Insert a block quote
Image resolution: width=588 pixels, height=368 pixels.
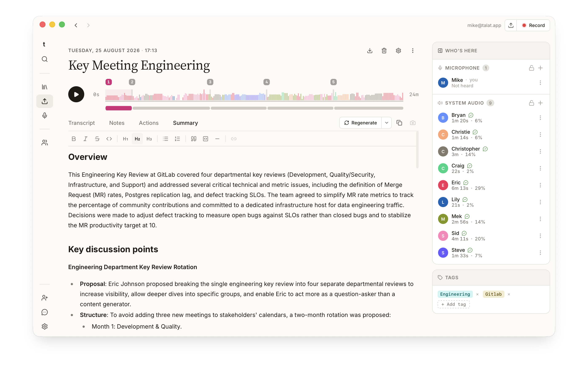point(194,139)
